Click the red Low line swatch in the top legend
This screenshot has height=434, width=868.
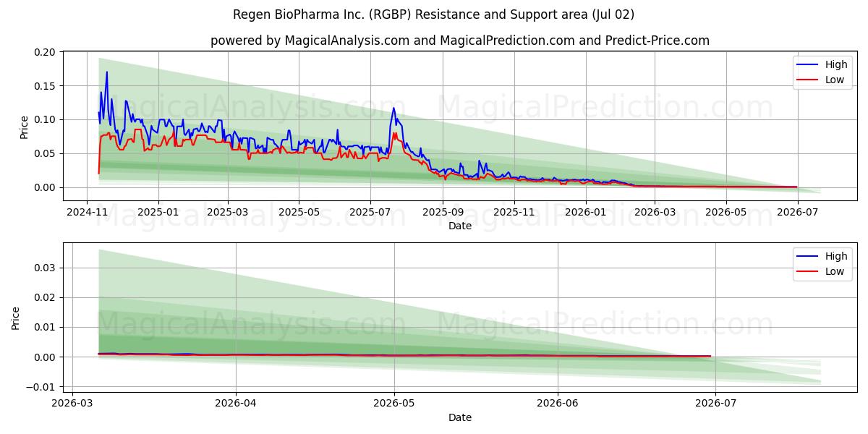pyautogui.click(x=808, y=80)
